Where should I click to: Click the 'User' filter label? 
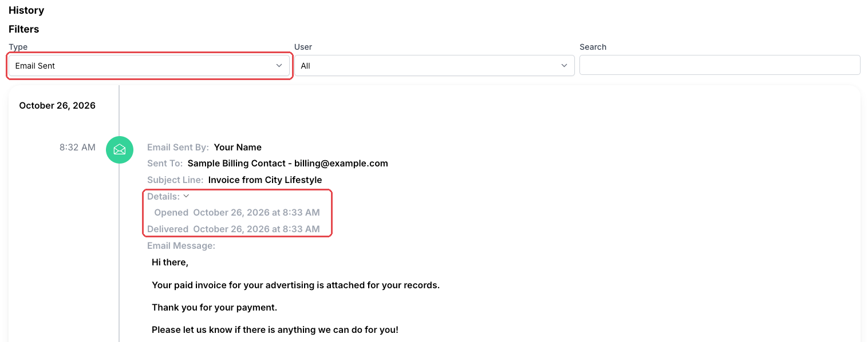click(303, 47)
